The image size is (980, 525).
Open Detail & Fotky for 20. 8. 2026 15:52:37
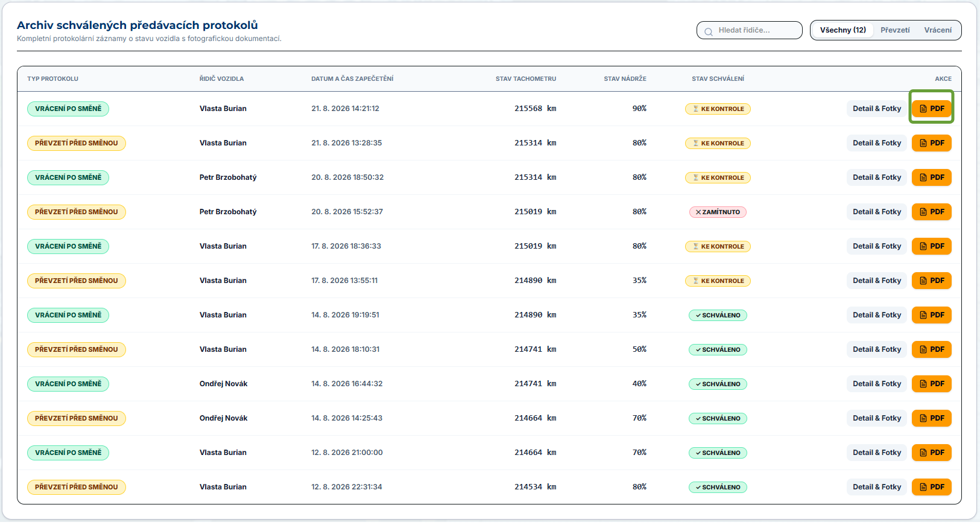(877, 212)
